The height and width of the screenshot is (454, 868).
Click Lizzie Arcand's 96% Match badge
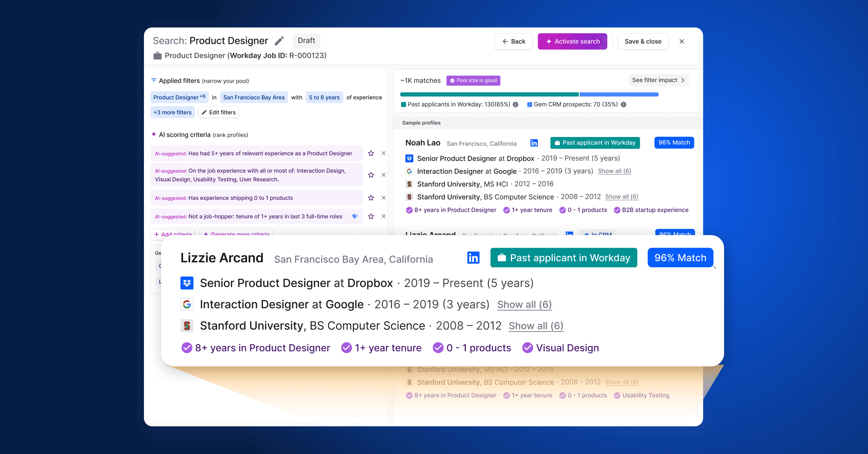point(680,258)
